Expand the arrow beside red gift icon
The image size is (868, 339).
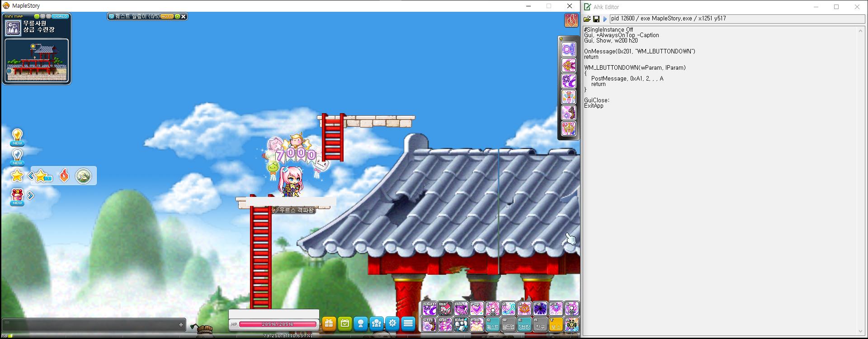pyautogui.click(x=31, y=196)
